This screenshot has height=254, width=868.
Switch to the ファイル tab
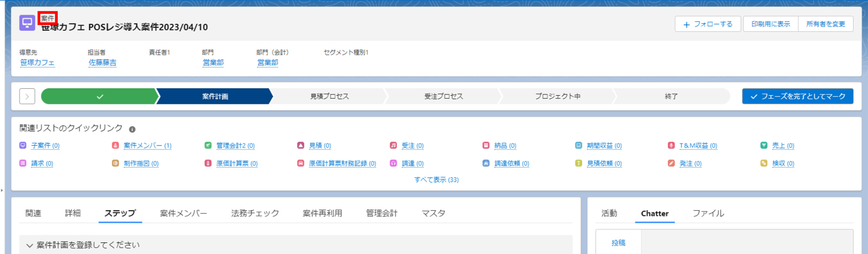(708, 213)
